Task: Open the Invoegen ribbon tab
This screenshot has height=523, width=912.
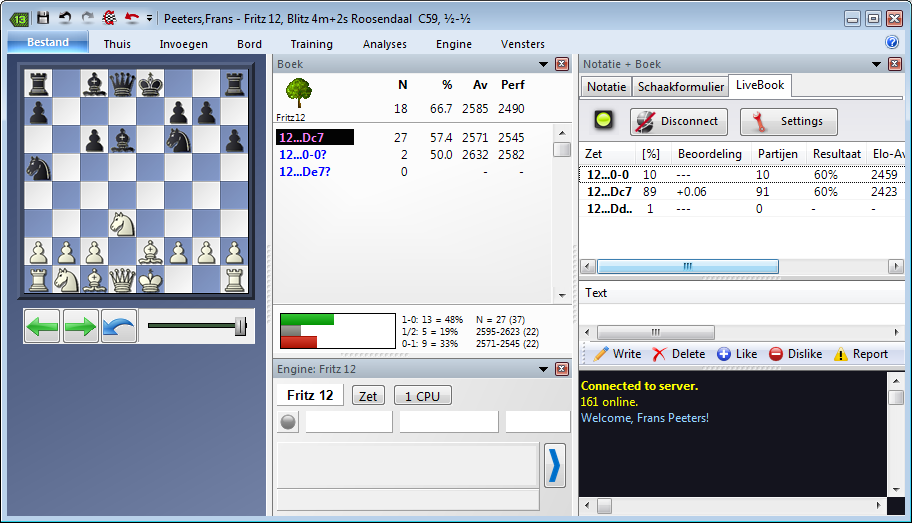Action: point(183,44)
